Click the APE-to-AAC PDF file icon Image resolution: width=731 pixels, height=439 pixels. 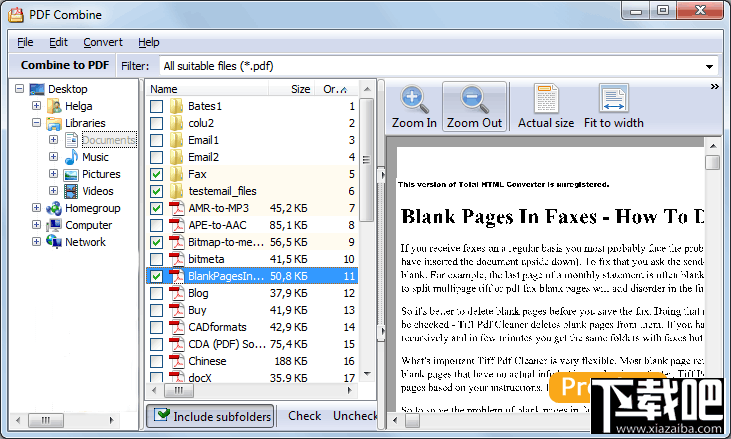176,225
